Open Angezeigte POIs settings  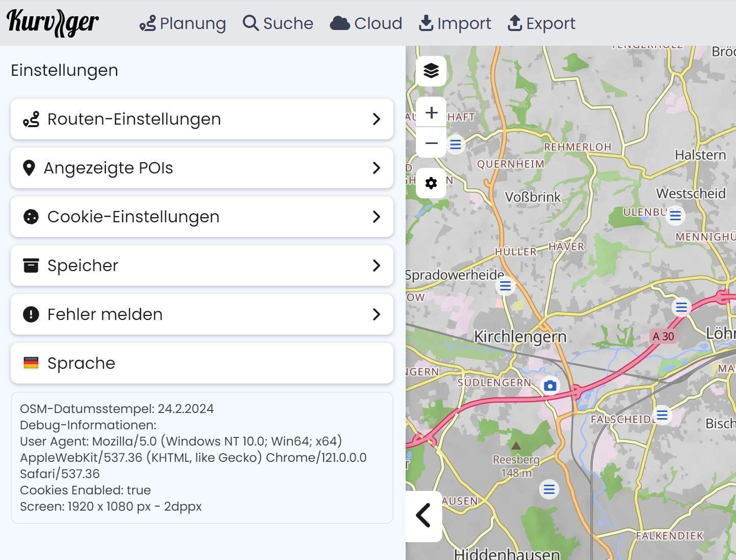[x=202, y=168]
